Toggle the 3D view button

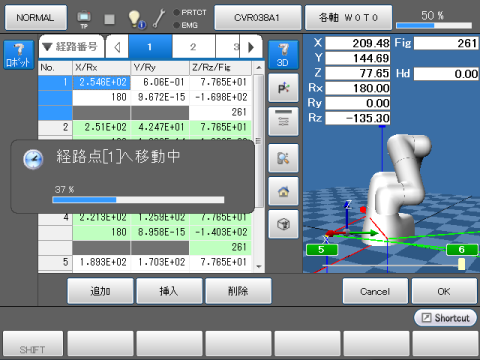[283, 55]
